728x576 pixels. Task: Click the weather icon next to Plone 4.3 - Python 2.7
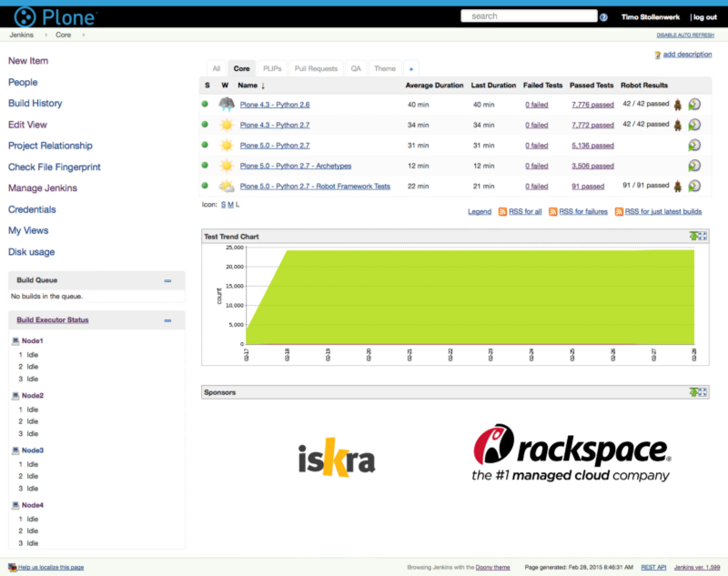[227, 125]
